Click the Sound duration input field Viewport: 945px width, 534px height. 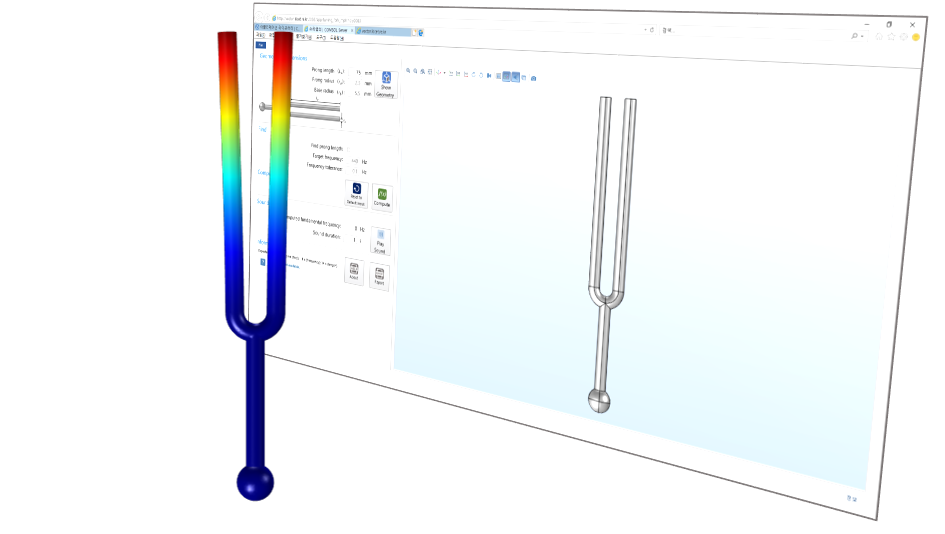click(x=356, y=239)
